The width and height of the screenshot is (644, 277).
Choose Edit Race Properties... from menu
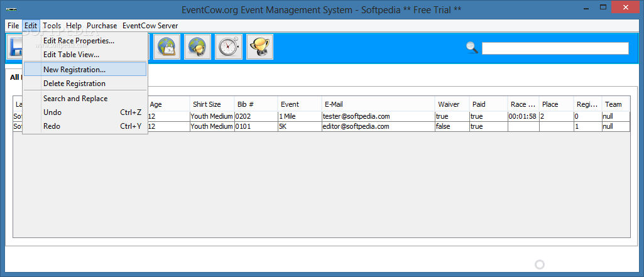pos(85,41)
